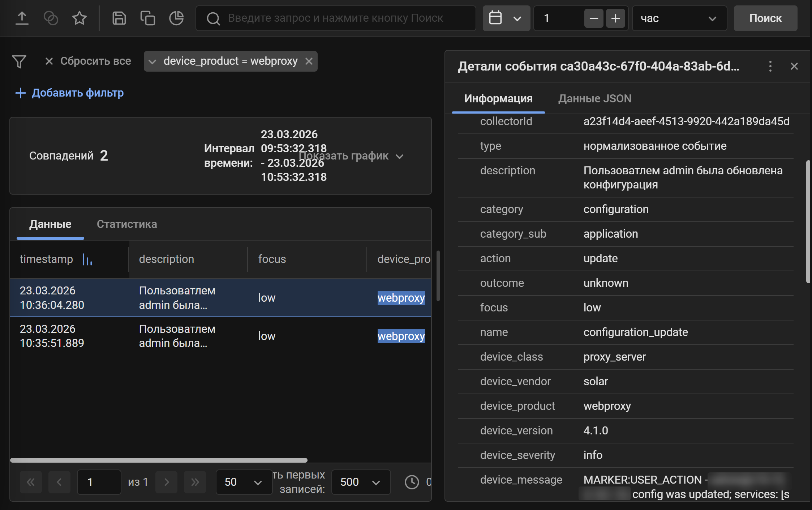
Task: Toggle off all filters via Сбросить все
Action: coord(95,61)
